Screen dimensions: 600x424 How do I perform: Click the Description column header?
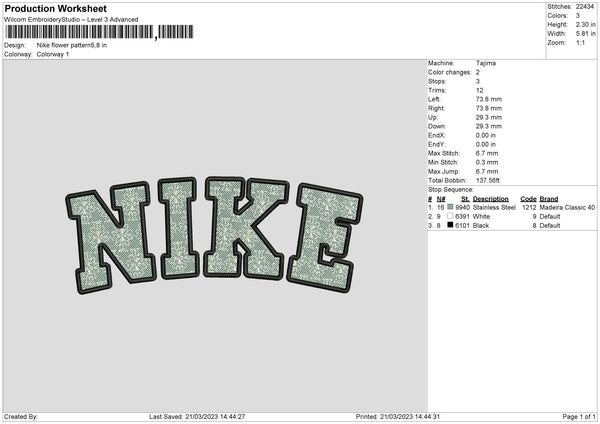coord(491,199)
